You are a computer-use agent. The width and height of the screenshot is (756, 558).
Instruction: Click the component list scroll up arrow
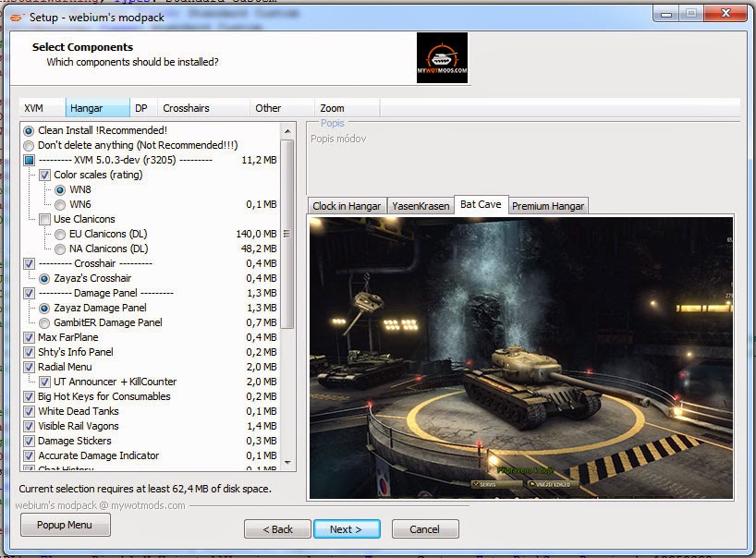(287, 131)
